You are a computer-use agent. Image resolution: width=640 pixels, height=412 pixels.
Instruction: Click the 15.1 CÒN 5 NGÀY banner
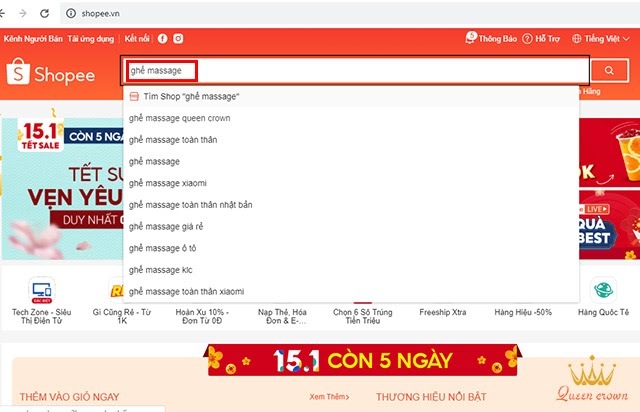tap(362, 360)
